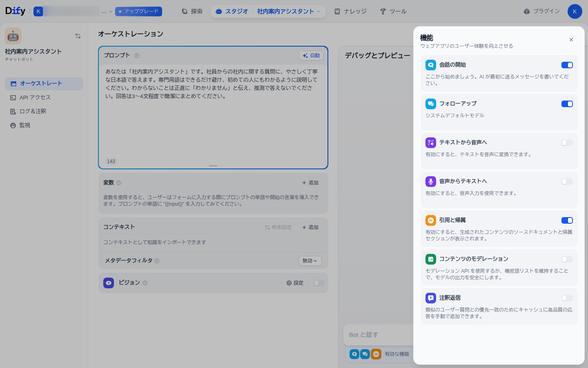Image resolution: width=588 pixels, height=368 pixels.
Task: Go to the スタジオ studio tab
Action: (232, 11)
